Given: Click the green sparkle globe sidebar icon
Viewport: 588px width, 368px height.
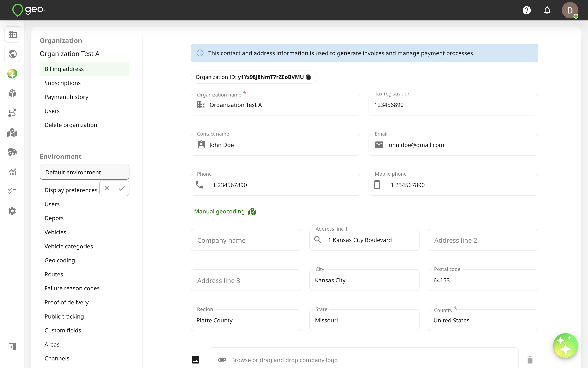Looking at the screenshot, I should [x=12, y=74].
